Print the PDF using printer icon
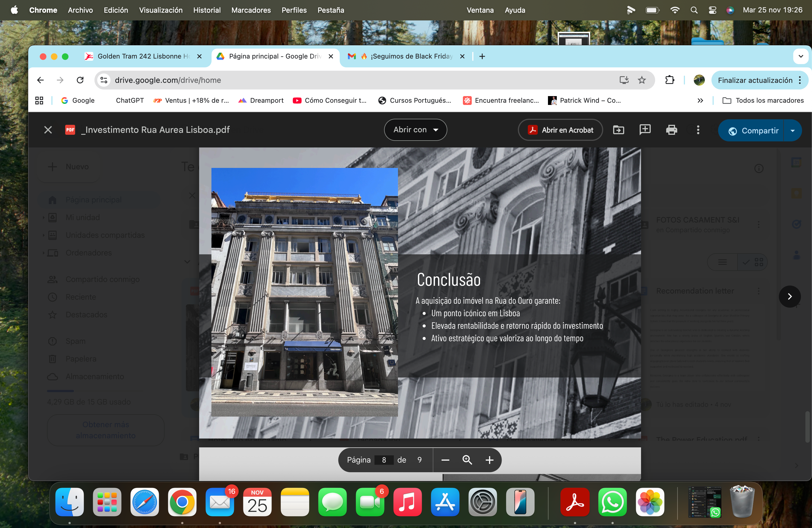This screenshot has width=812, height=528. click(x=671, y=130)
